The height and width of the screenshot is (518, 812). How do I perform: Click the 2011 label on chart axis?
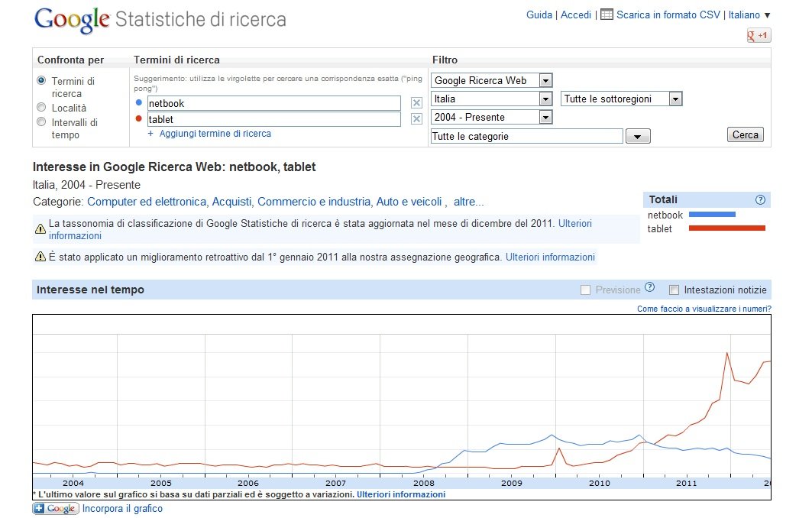coord(687,483)
